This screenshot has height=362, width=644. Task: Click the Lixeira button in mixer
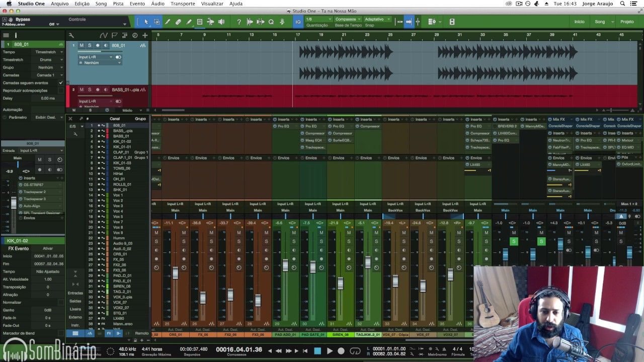tap(75, 309)
